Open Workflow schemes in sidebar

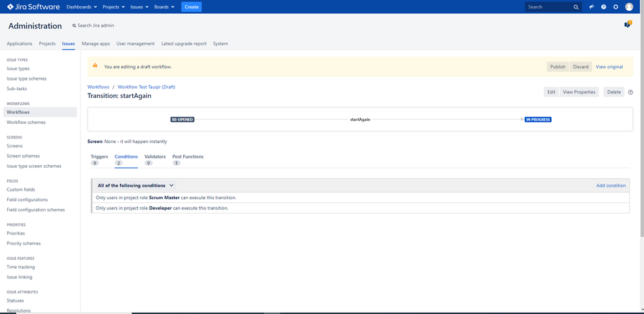[x=26, y=123]
